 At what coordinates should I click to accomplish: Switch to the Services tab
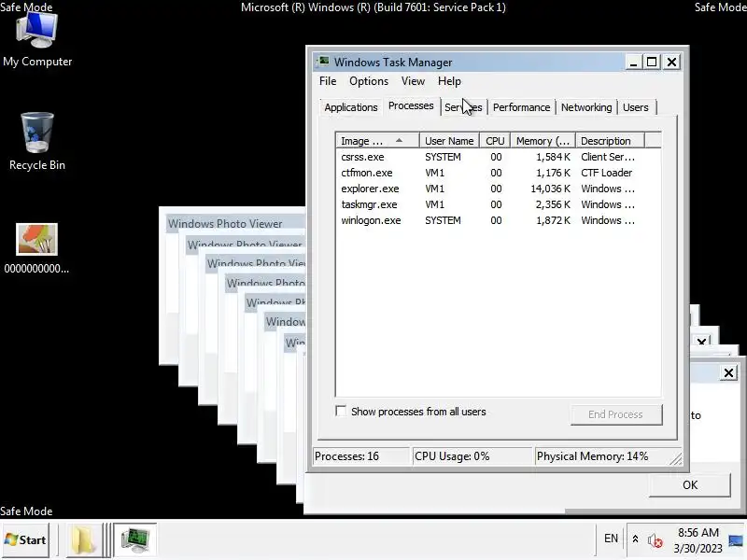tap(463, 107)
